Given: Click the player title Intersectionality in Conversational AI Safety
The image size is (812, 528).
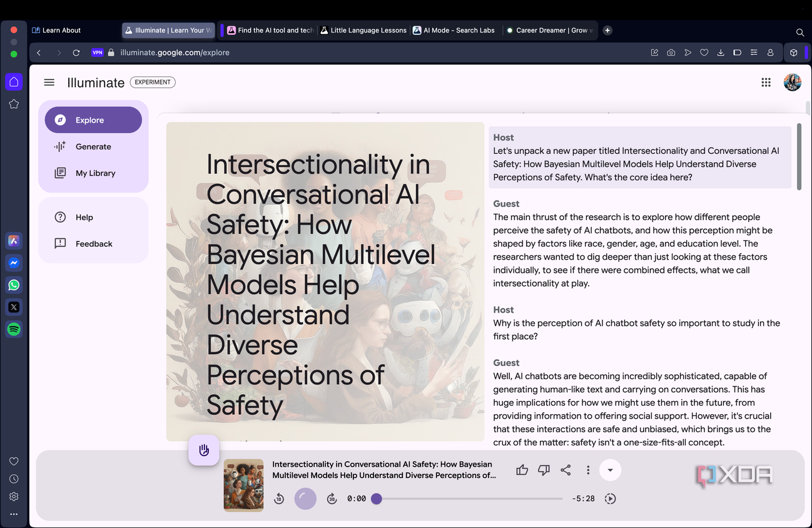Looking at the screenshot, I should 384,470.
